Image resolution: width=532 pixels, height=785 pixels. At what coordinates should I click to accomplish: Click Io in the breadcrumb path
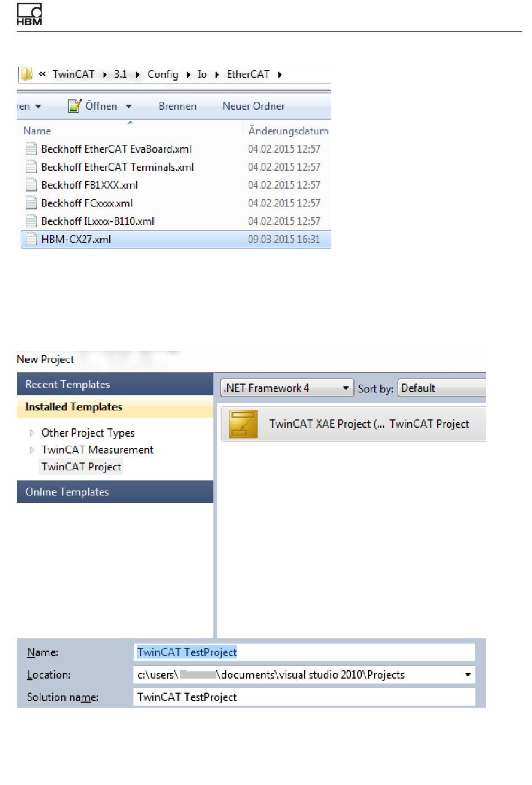coord(202,74)
